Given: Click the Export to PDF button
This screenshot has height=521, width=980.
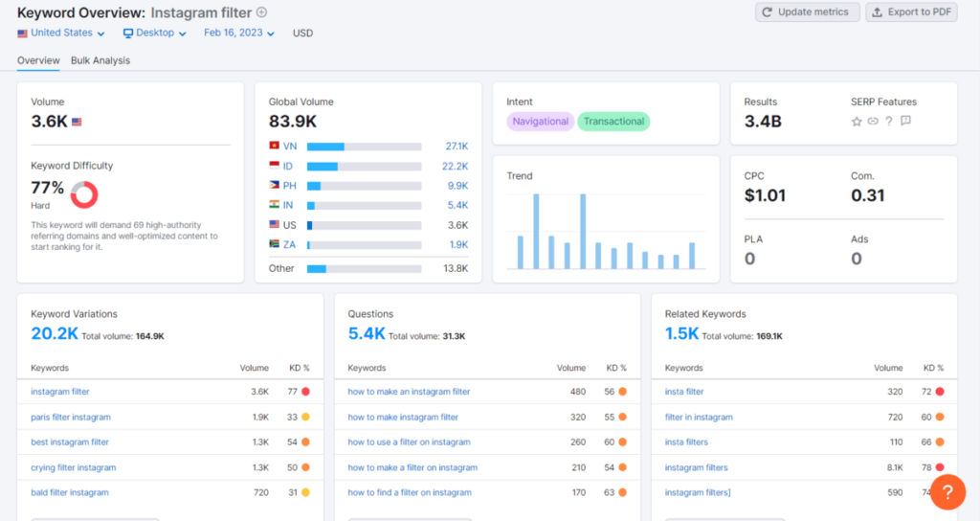Looking at the screenshot, I should tap(911, 11).
